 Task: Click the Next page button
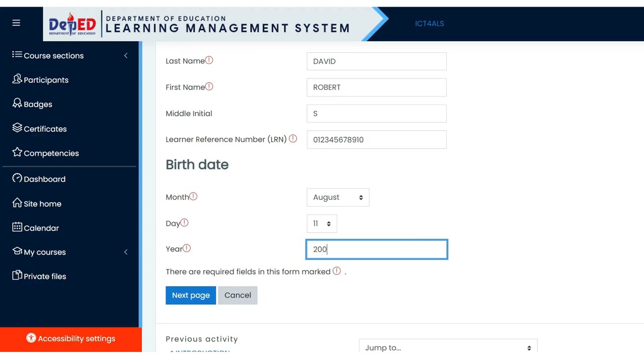coord(191,295)
